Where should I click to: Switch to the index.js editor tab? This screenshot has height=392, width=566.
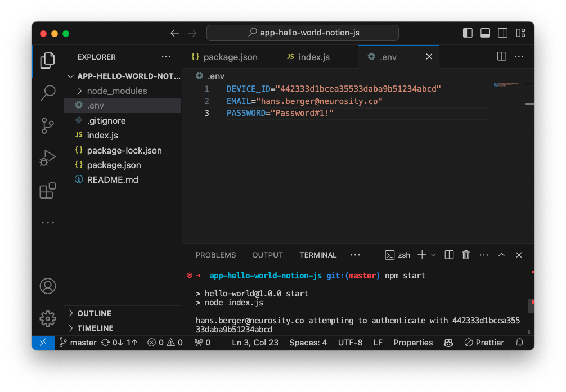313,57
